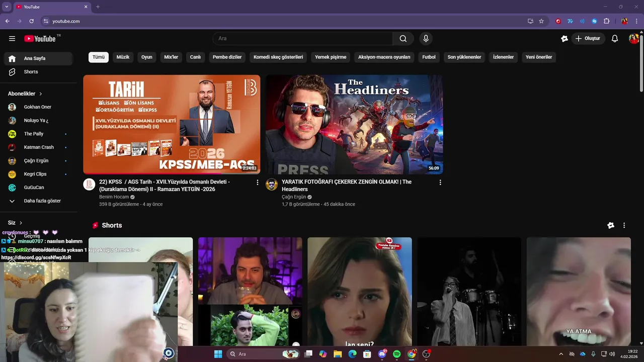
Task: Select the Pembe diziler filter chip
Action: 227,57
